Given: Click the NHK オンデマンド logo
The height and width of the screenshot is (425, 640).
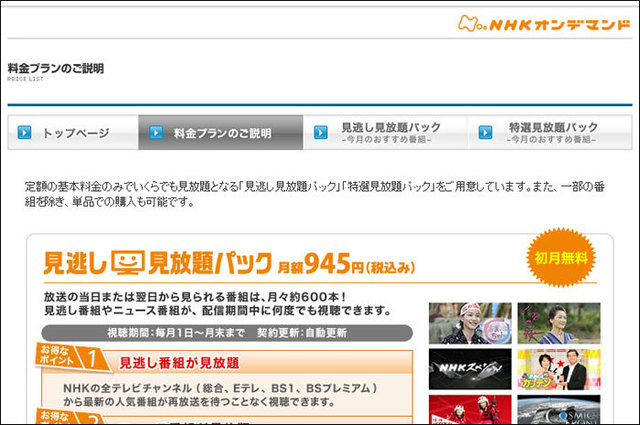Looking at the screenshot, I should [545, 21].
